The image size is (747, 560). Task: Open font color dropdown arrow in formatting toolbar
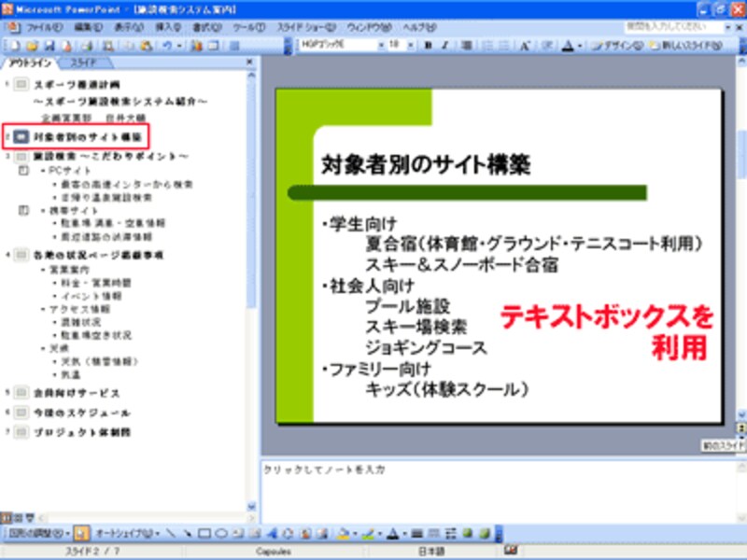[x=580, y=46]
